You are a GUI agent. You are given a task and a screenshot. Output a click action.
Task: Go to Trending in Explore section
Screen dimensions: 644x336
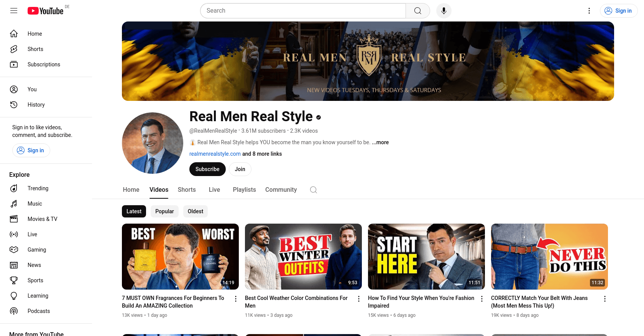(x=38, y=188)
